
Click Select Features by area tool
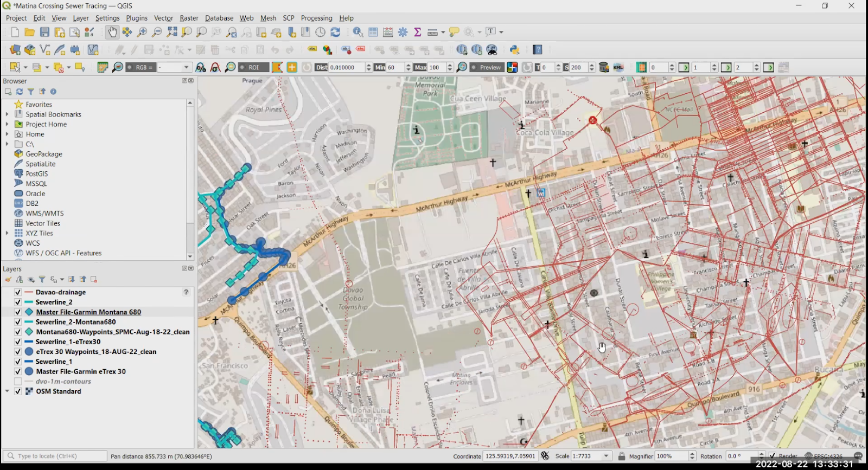click(15, 67)
